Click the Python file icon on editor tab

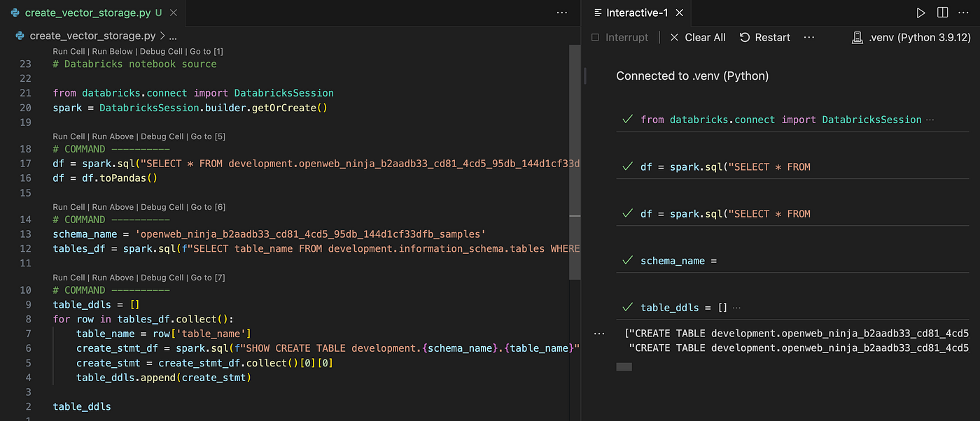(15, 13)
